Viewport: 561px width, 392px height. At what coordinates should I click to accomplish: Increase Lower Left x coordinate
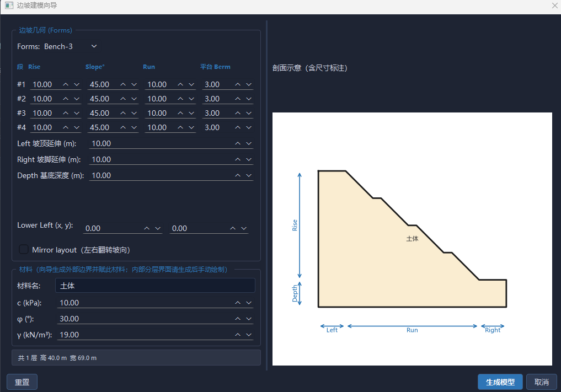point(147,228)
